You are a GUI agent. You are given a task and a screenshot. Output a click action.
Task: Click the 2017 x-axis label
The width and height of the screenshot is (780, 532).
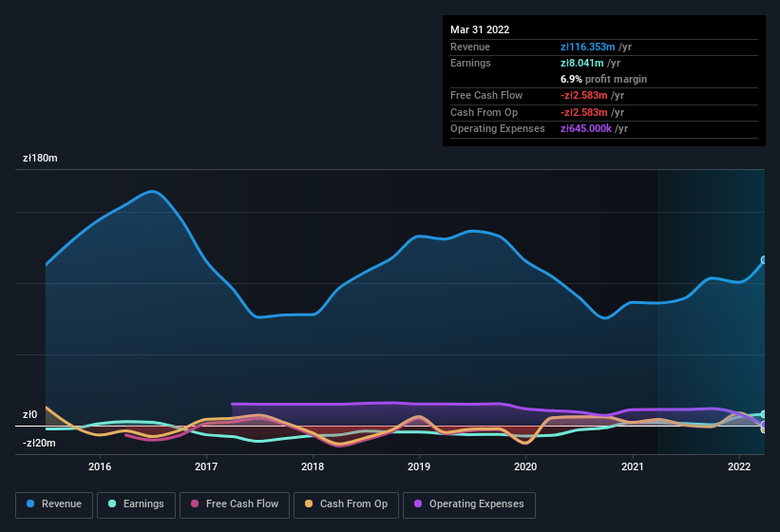click(206, 466)
